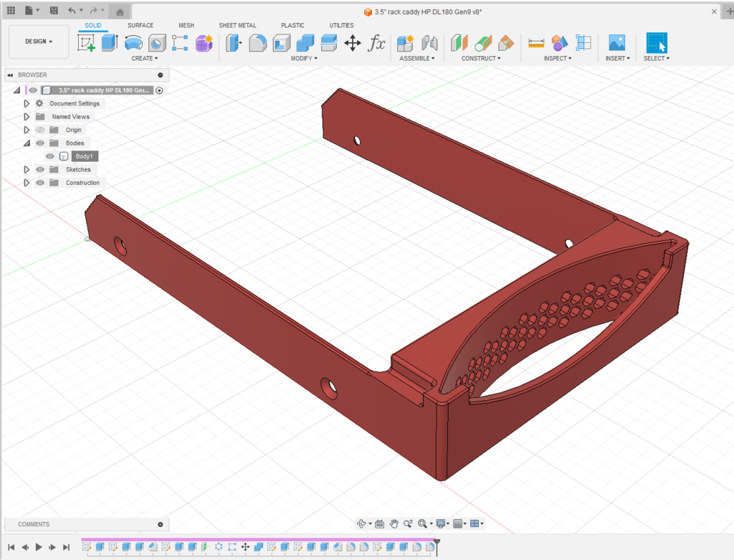Open the MODIFY menu
Viewport: 734px width, 560px height.
pos(304,58)
